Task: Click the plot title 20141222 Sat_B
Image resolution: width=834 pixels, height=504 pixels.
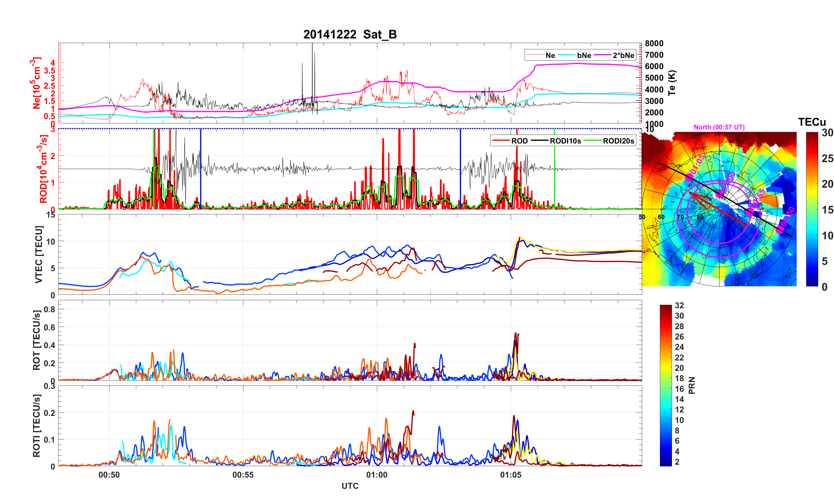Action: (x=350, y=34)
